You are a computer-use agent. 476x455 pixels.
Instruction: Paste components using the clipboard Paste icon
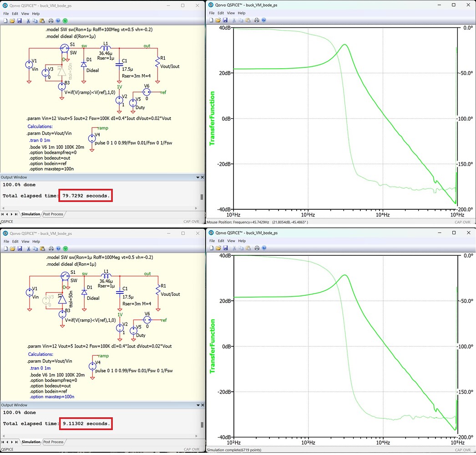(41, 20)
